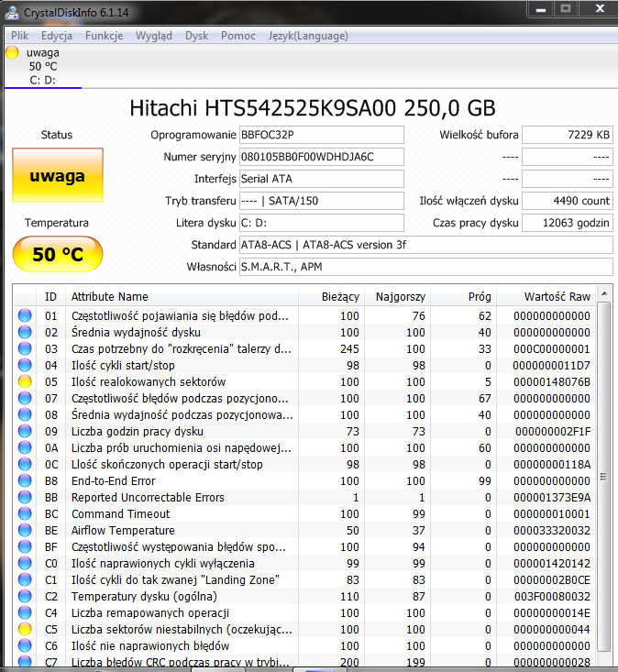This screenshot has height=672, width=618.
Task: Click the Ilość nie naprawionych błędów text
Action: 150,645
